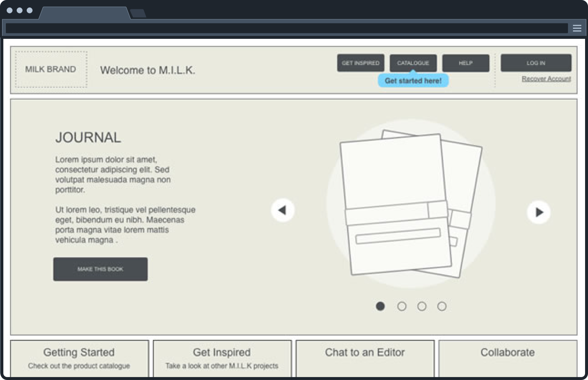Open the CATALOGUE menu
The height and width of the screenshot is (380, 588).
click(x=413, y=63)
